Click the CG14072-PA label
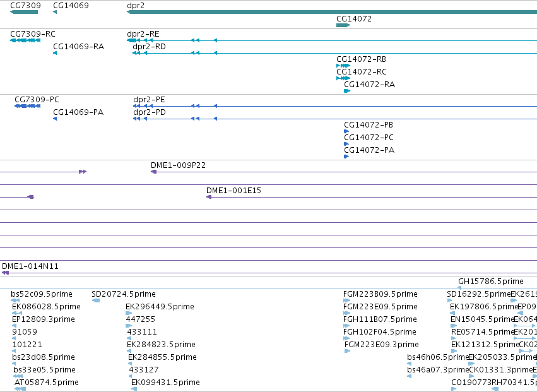 pos(369,150)
